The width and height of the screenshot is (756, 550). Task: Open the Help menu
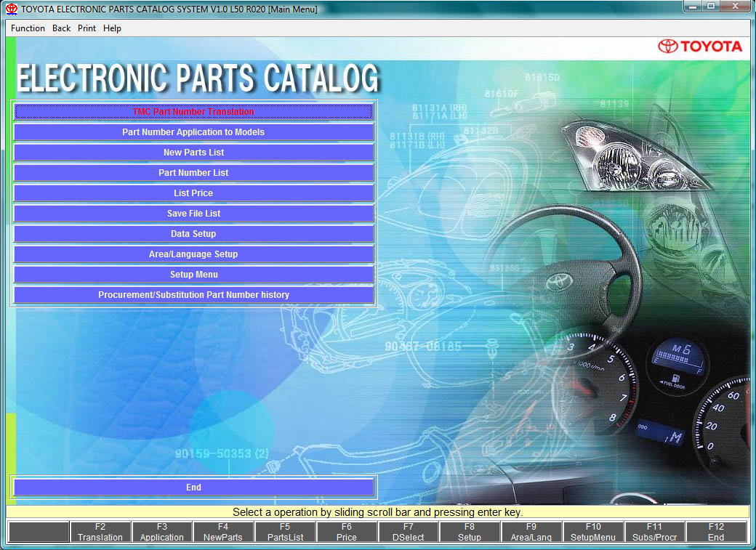pos(112,28)
